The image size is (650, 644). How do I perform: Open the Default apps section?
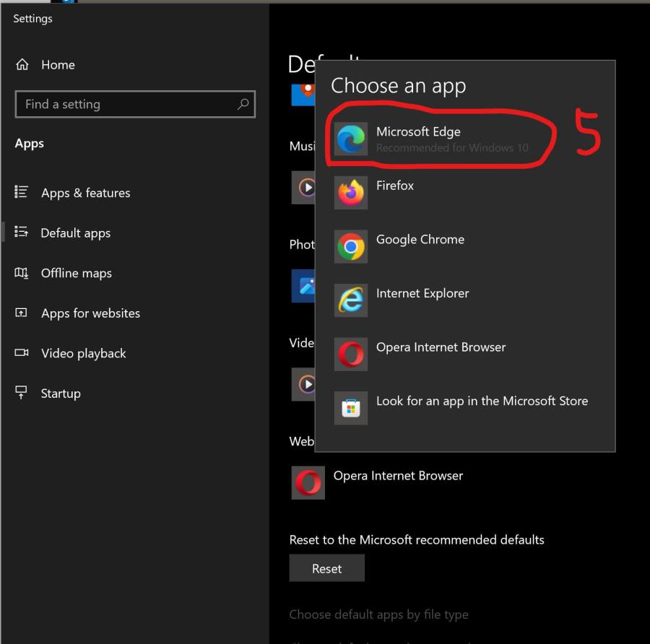click(75, 233)
